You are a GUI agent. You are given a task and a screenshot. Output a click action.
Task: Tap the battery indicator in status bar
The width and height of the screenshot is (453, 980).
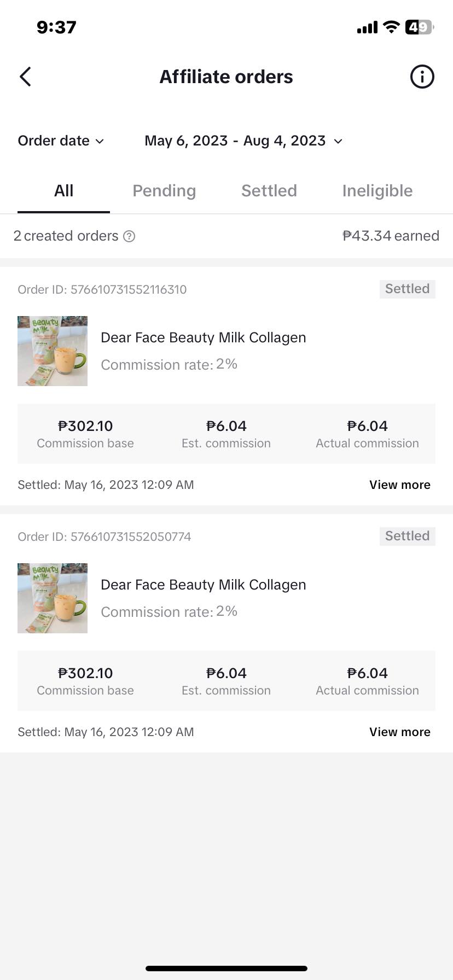419,27
